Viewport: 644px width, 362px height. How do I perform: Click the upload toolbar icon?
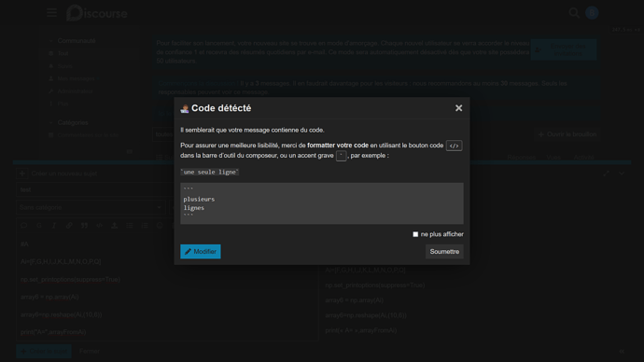[115, 226]
